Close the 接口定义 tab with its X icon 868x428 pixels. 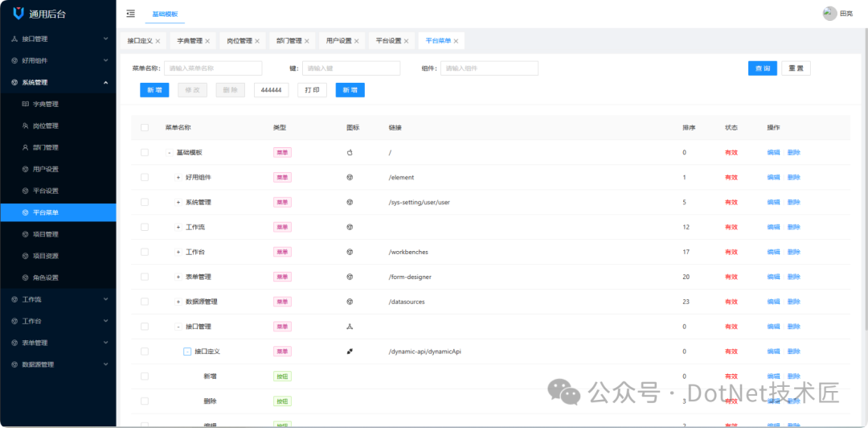[158, 41]
